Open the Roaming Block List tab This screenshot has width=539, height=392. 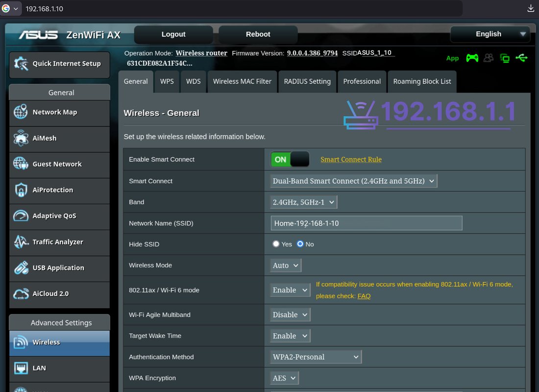tap(422, 81)
